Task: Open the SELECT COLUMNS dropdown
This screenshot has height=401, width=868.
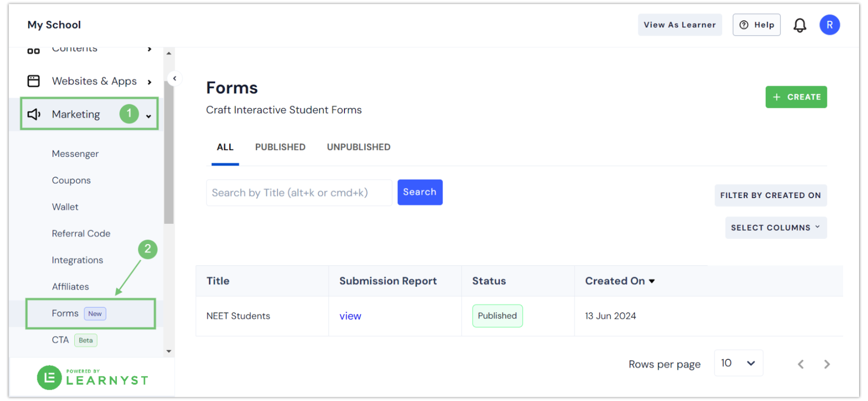Action: click(x=775, y=227)
